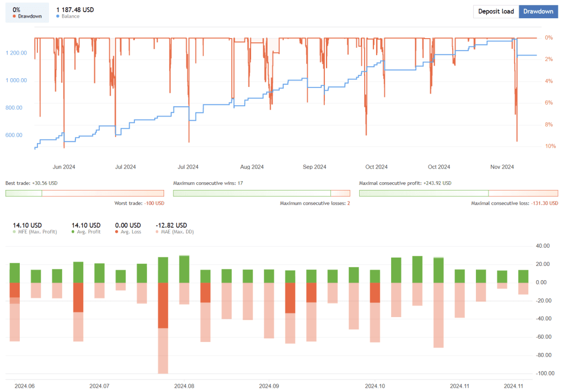564x392 pixels.
Task: Switch to the Deposit load view
Action: (x=496, y=12)
